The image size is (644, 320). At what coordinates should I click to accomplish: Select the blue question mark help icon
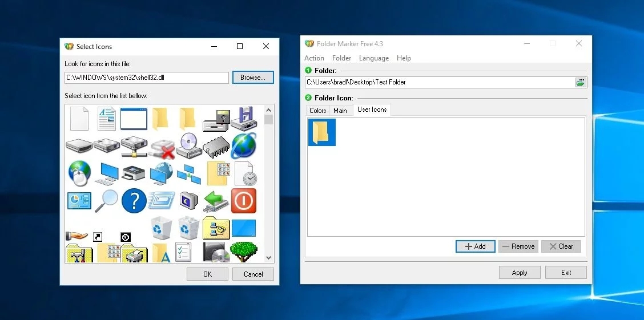click(134, 201)
